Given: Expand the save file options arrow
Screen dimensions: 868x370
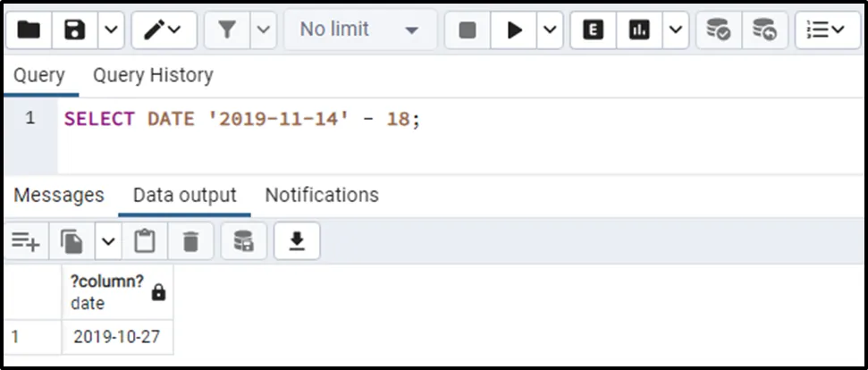Looking at the screenshot, I should coord(110,30).
